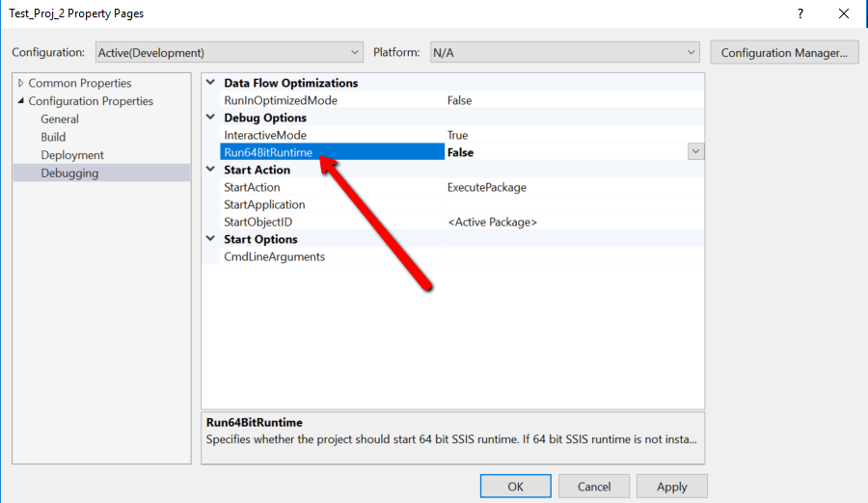This screenshot has height=503, width=868.
Task: Open the Run64BitRuntime value dropdown arrow
Action: point(695,151)
